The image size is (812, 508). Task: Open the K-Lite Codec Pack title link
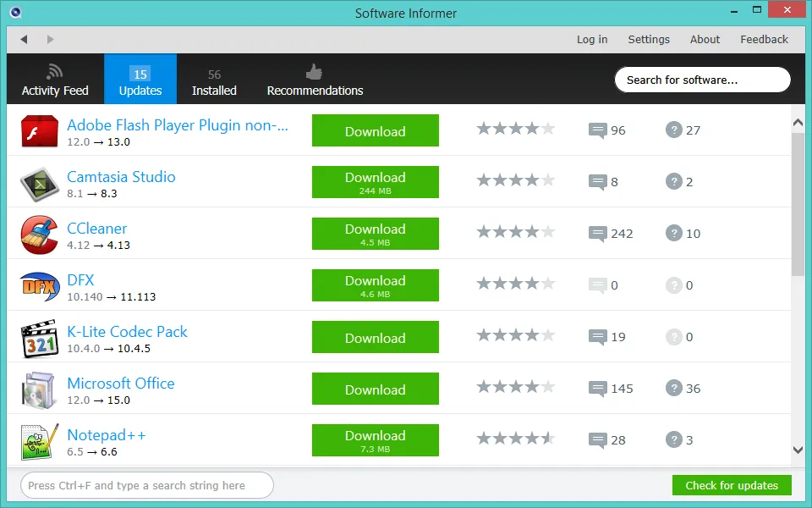click(x=128, y=332)
